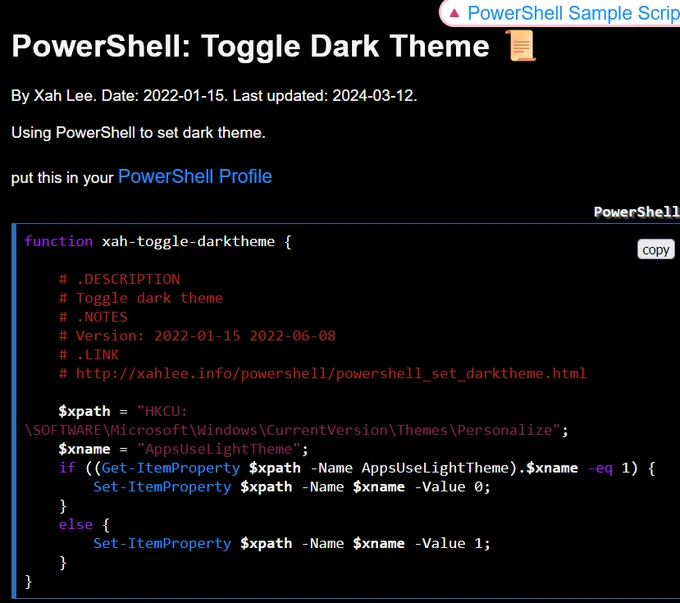Click the 'if ((Get-ItemProperty' code line
Viewport: 680px width, 603px height.
[x=357, y=468]
